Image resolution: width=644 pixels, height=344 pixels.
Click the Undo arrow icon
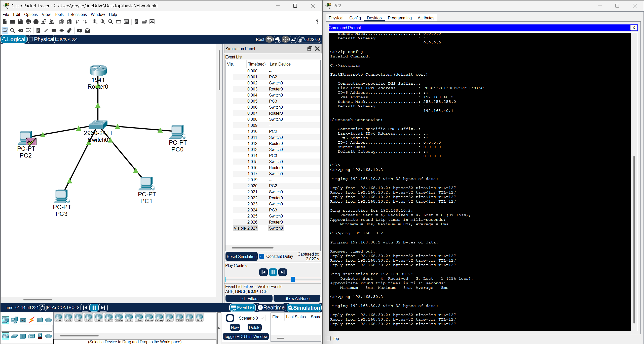coord(77,22)
